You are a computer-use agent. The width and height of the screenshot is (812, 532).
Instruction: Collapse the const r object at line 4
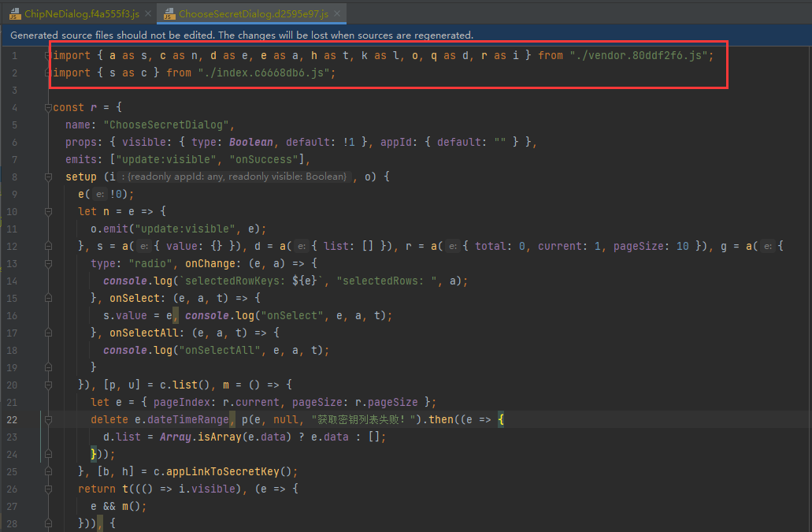click(x=47, y=107)
